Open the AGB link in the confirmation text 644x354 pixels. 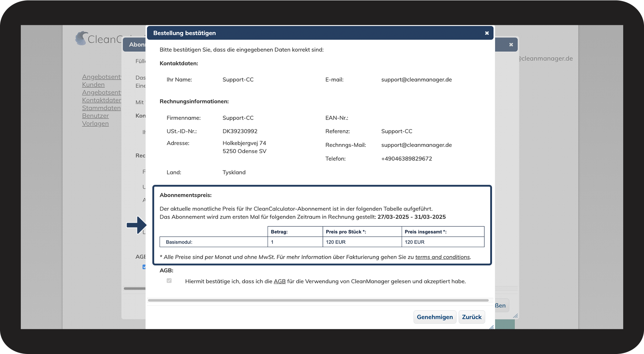click(x=280, y=281)
